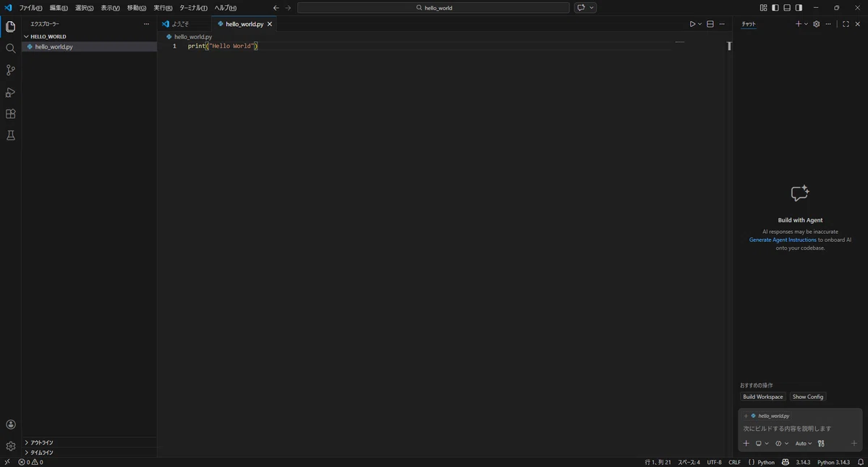Start a new chat with the plus icon
Screen dimensions: 868x467
(799, 24)
